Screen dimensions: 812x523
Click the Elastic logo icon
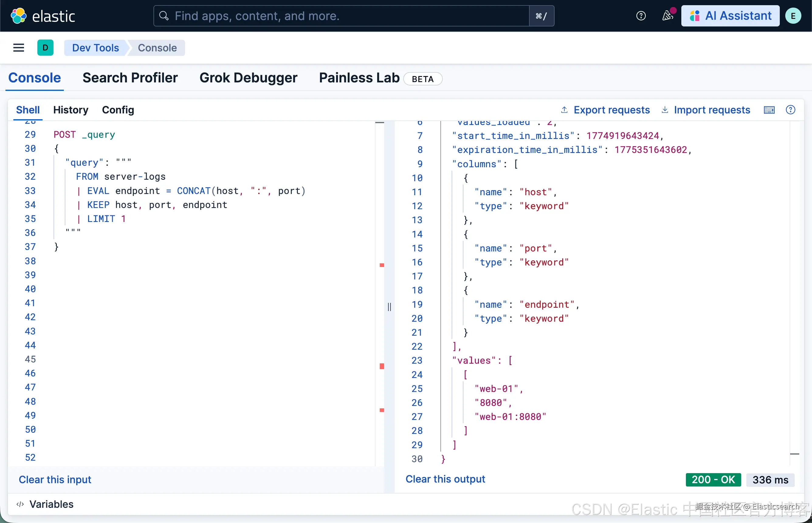tap(18, 16)
